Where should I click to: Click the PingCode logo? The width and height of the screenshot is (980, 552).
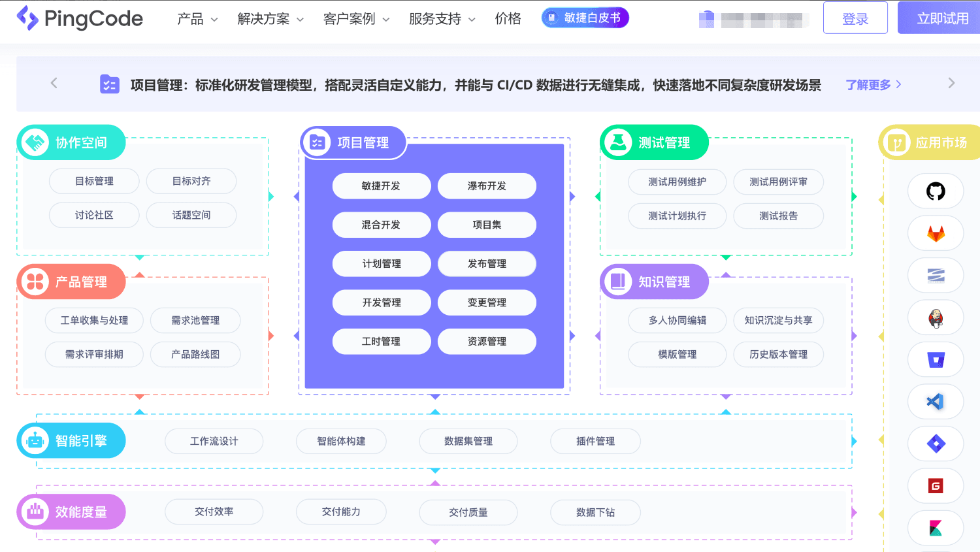click(80, 18)
